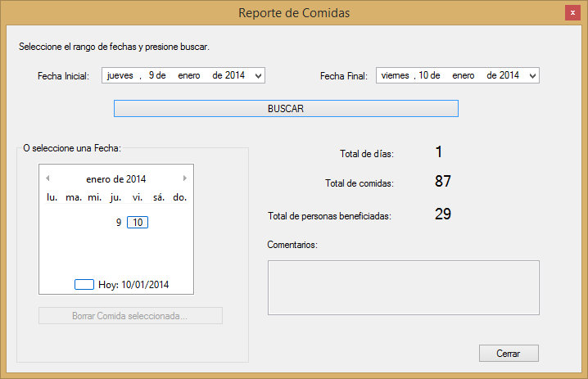Select day 9 in the calendar
Image resolution: width=588 pixels, height=379 pixels.
(119, 223)
